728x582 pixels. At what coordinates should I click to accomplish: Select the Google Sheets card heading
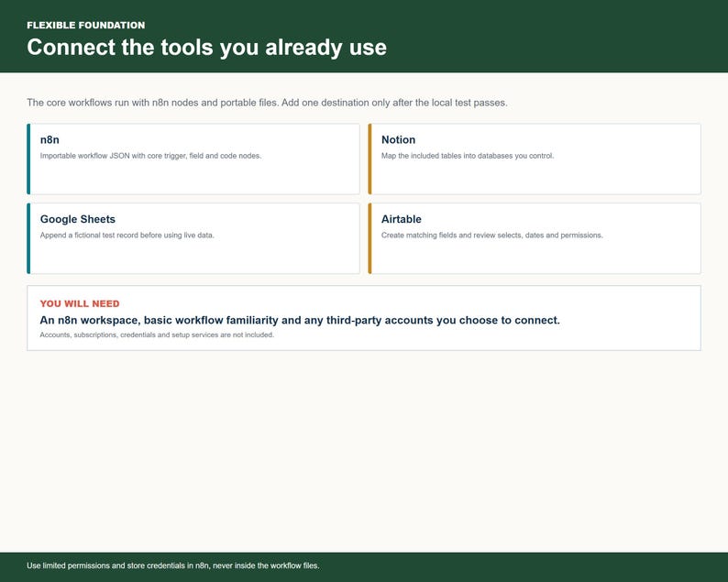[78, 219]
